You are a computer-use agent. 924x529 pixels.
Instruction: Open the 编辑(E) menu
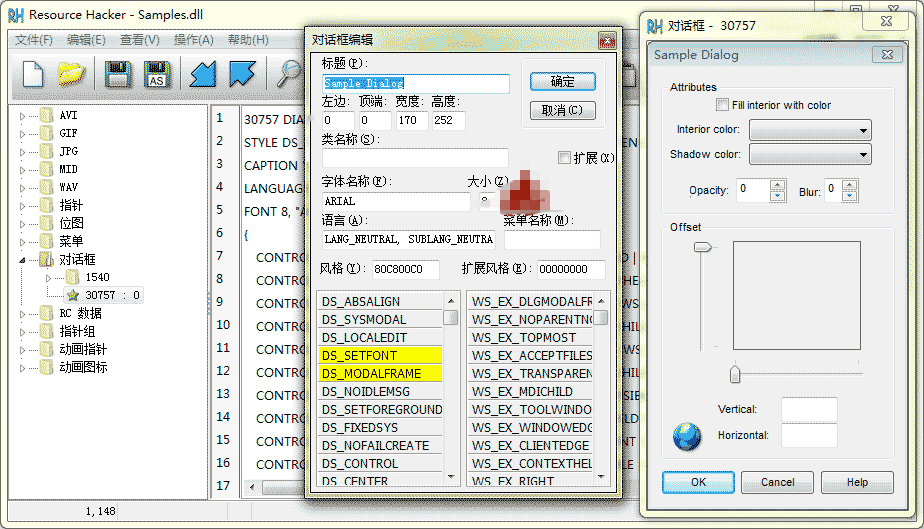click(x=86, y=39)
